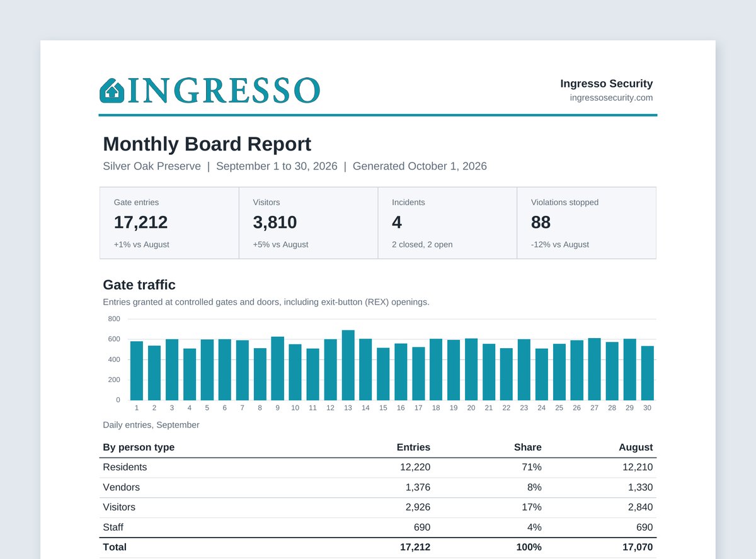
Task: Click the Monthly Board Report title
Action: click(x=207, y=144)
